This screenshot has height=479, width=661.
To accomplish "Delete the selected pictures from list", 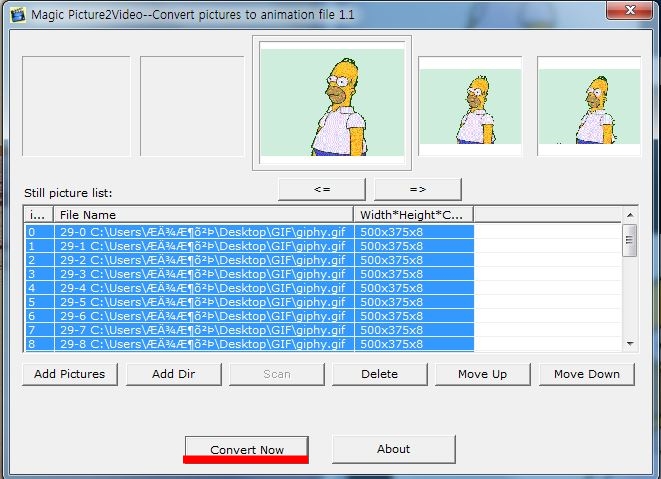I will (379, 374).
